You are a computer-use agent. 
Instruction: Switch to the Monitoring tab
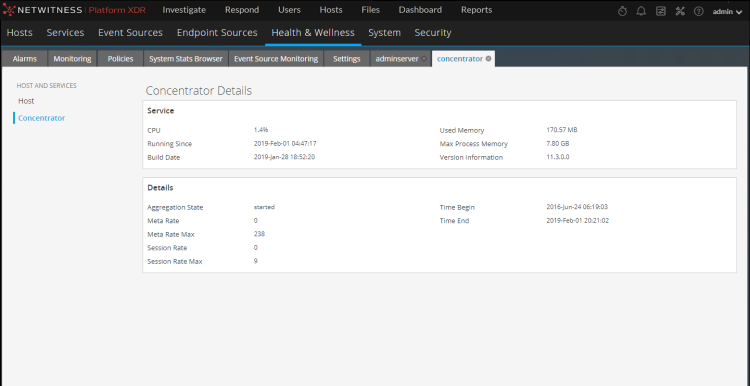pyautogui.click(x=72, y=59)
